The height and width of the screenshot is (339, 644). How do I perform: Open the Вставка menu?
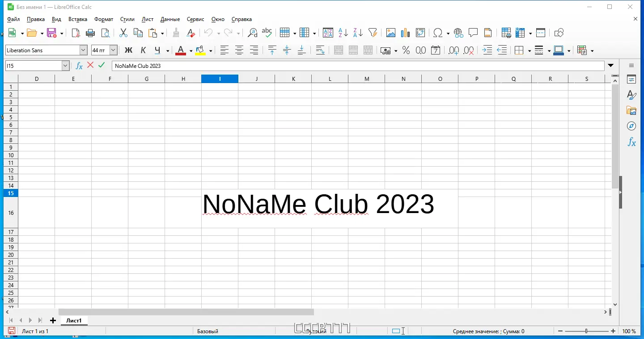78,19
